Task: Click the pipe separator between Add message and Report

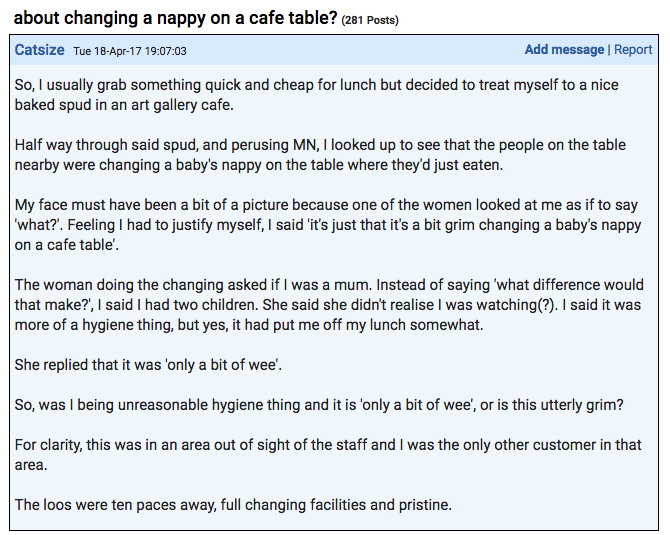Action: (609, 50)
